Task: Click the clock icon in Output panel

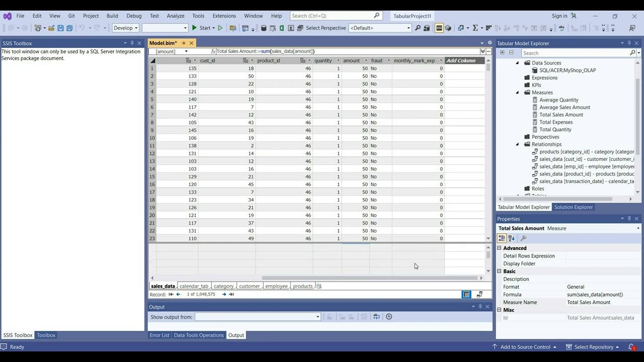Action: click(389, 317)
